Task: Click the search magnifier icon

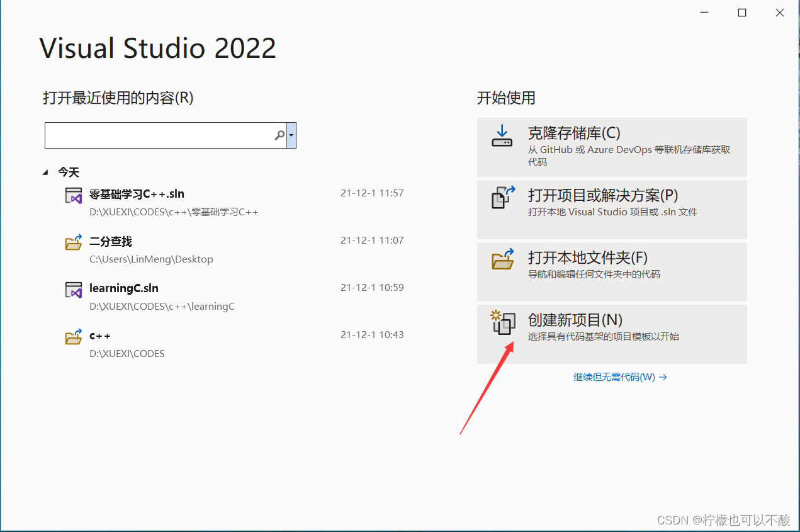Action: click(279, 135)
